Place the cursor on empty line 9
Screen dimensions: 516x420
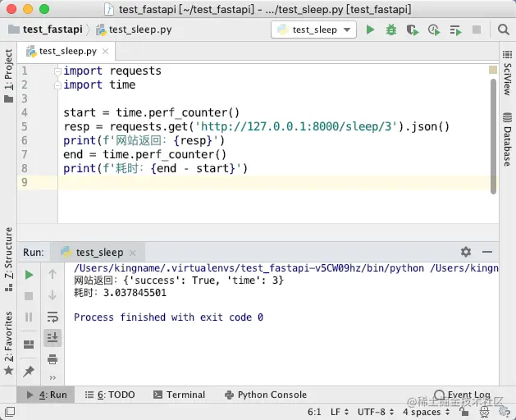pos(278,182)
